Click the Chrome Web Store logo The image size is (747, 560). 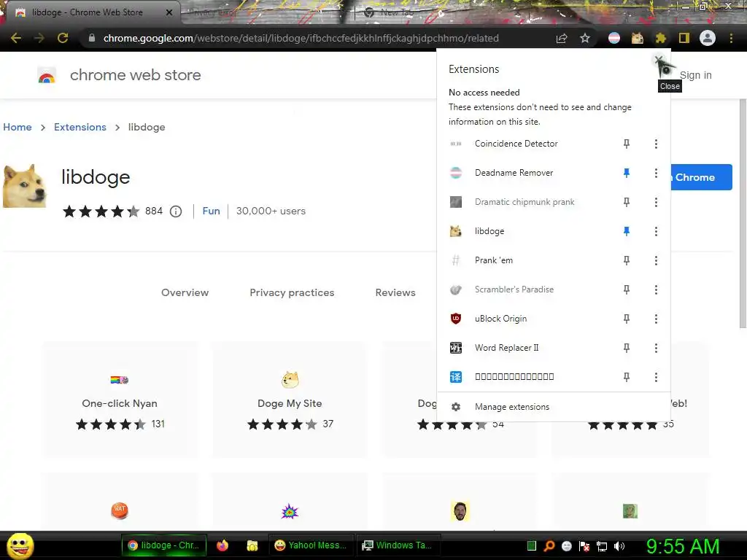[47, 75]
